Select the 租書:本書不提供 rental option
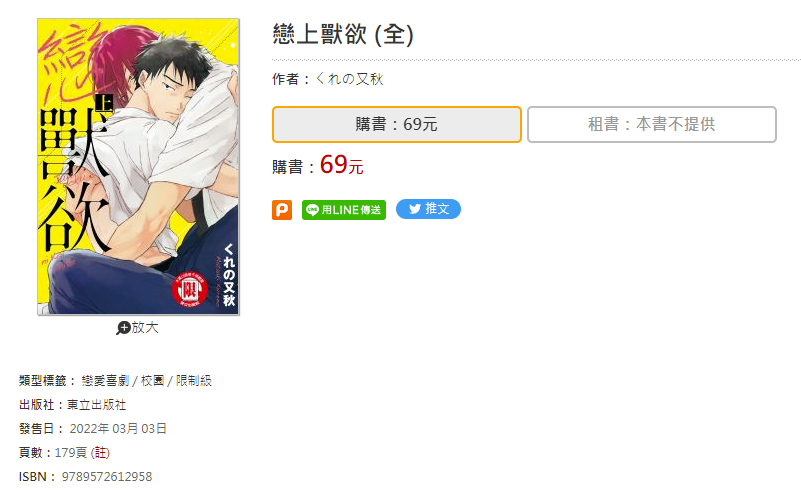 coord(651,124)
